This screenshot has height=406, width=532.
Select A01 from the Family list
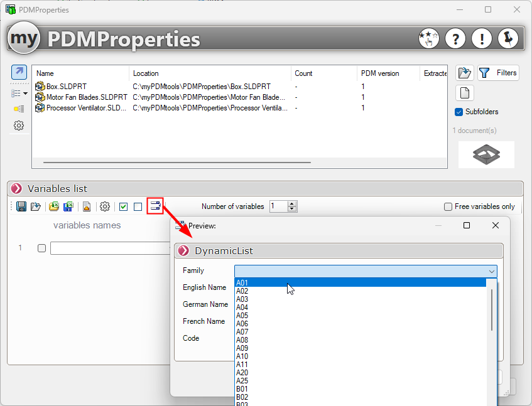pos(361,282)
